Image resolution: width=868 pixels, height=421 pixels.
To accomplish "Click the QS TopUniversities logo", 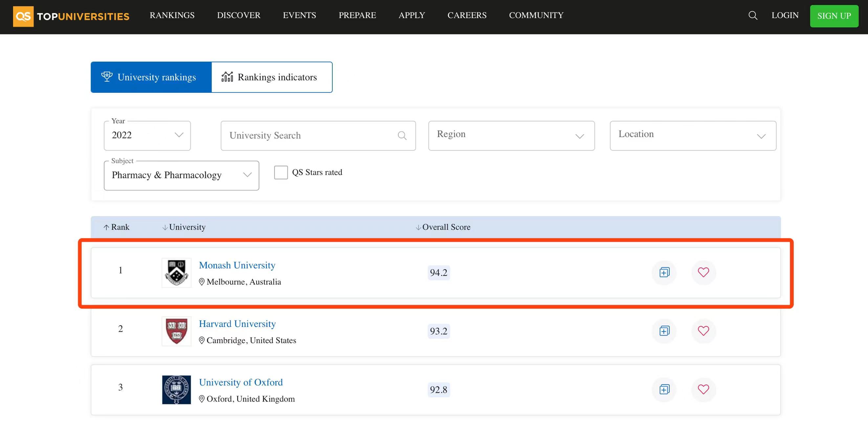I will (71, 16).
